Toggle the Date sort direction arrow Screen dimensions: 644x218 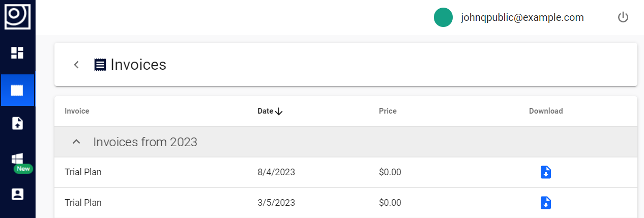pos(278,112)
